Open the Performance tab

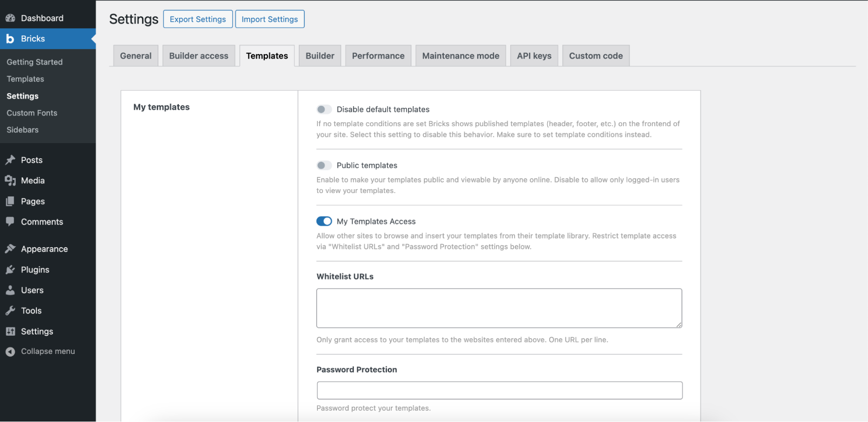[378, 56]
